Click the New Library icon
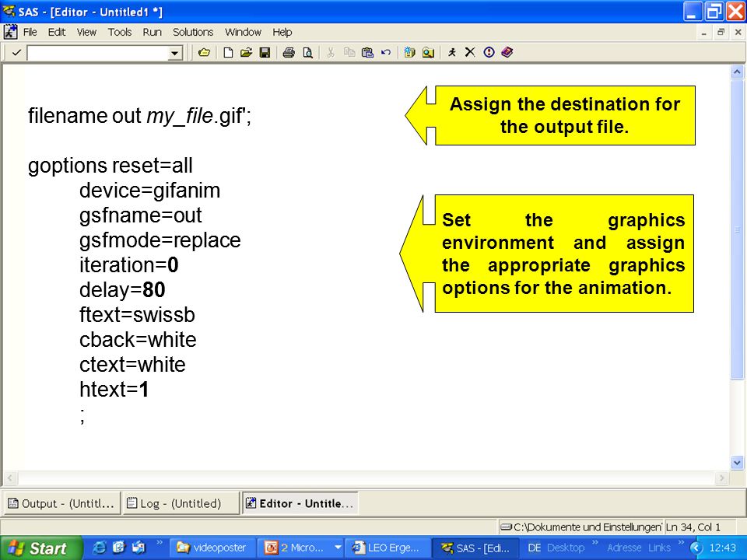Screen dimensions: 747x560 click(409, 52)
